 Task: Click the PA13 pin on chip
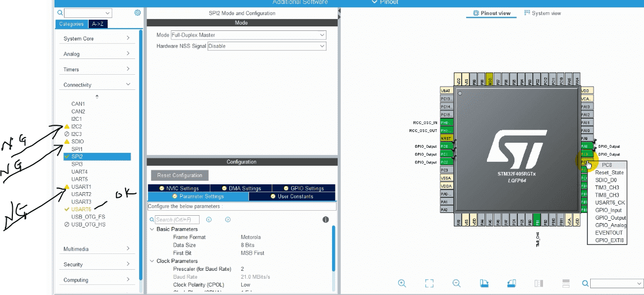pos(587,107)
